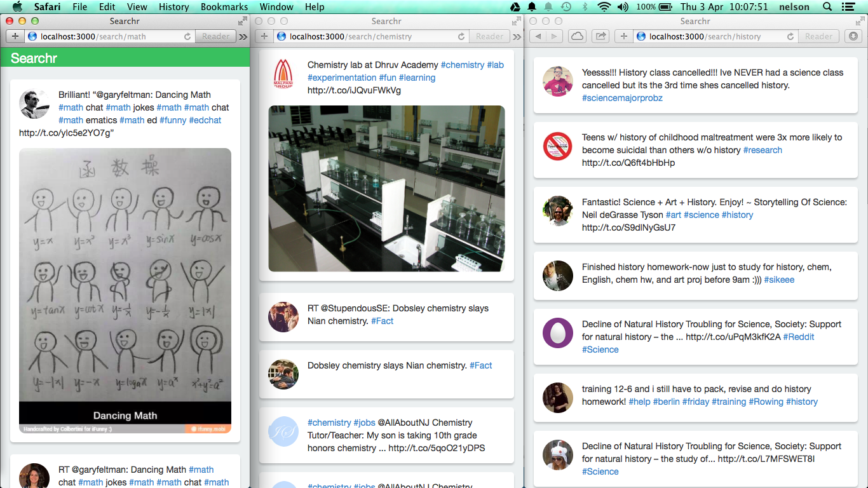
Task: Open the File menu
Action: click(80, 7)
